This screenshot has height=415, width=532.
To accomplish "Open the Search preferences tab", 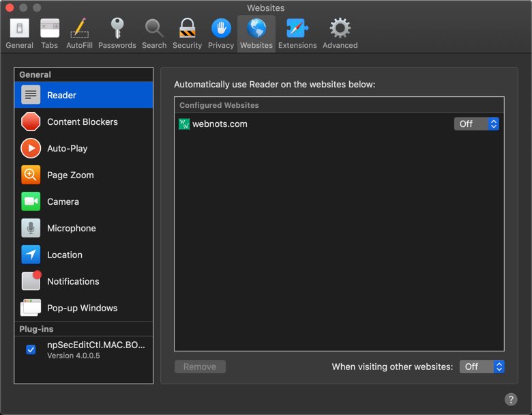I will [154, 33].
